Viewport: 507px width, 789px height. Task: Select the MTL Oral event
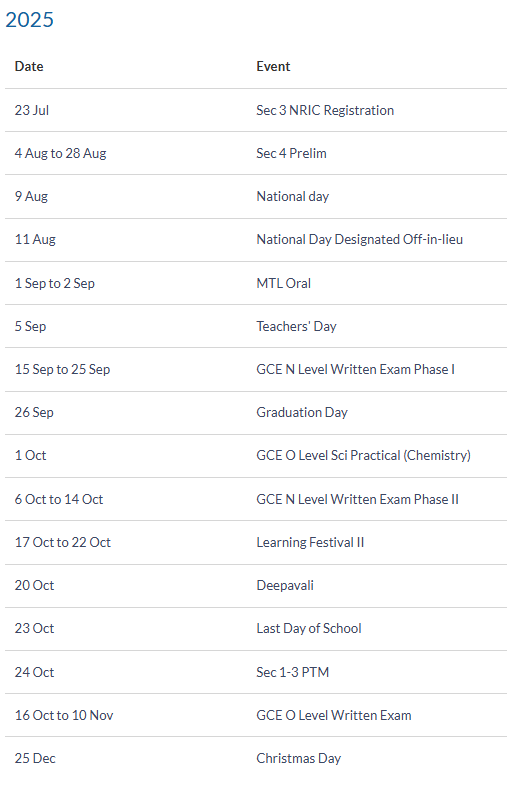[284, 283]
